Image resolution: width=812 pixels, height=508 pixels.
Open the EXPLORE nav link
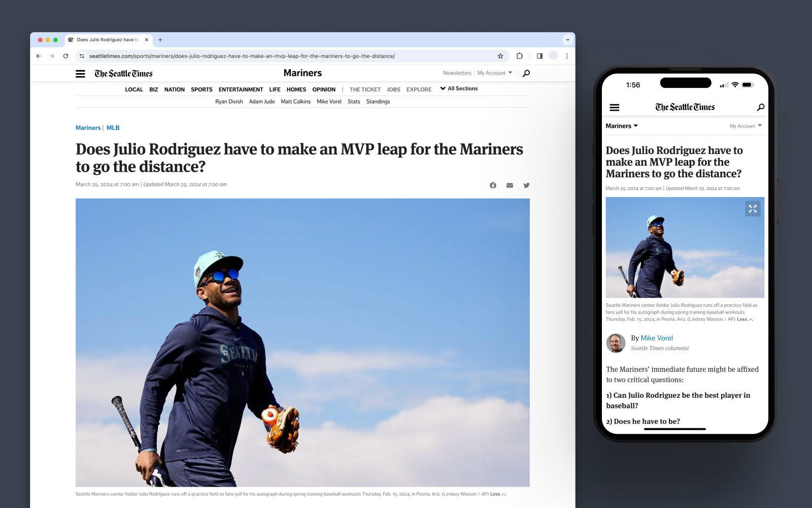pyautogui.click(x=419, y=89)
